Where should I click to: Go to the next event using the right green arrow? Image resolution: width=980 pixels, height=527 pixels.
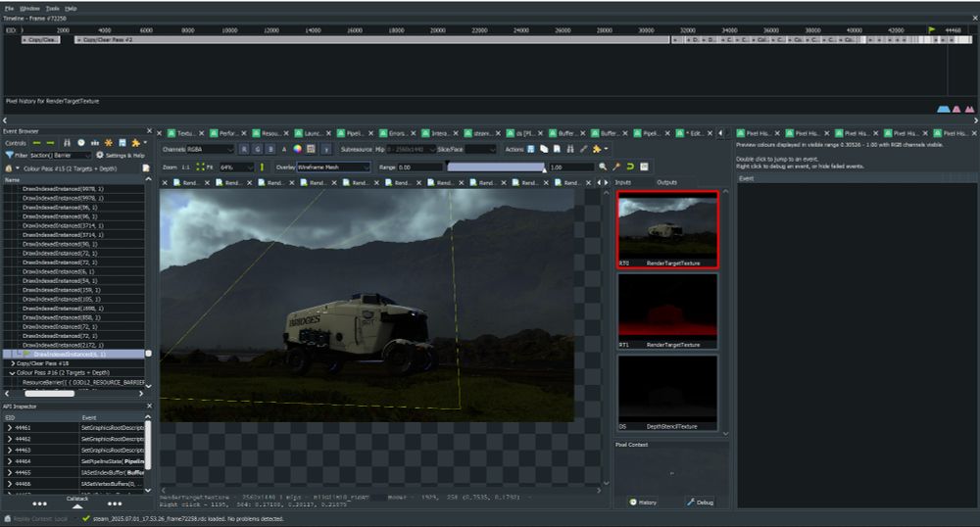coord(51,143)
